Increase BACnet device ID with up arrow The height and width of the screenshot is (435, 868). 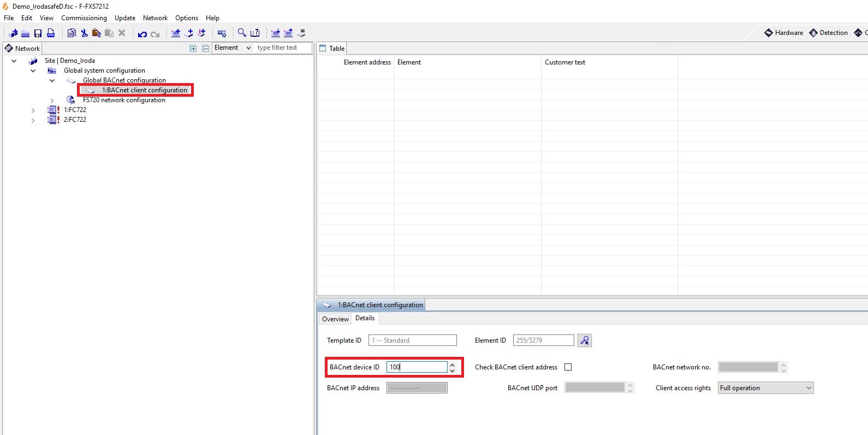click(x=452, y=365)
